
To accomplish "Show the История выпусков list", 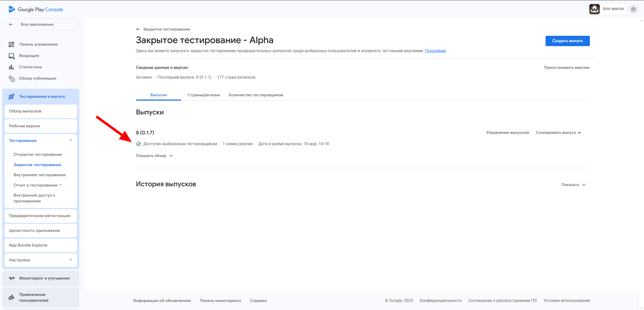I will (574, 185).
